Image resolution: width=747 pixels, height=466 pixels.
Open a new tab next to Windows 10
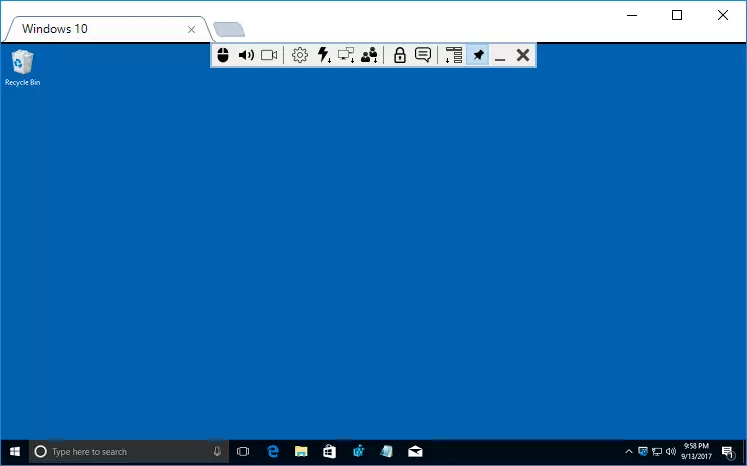(229, 30)
